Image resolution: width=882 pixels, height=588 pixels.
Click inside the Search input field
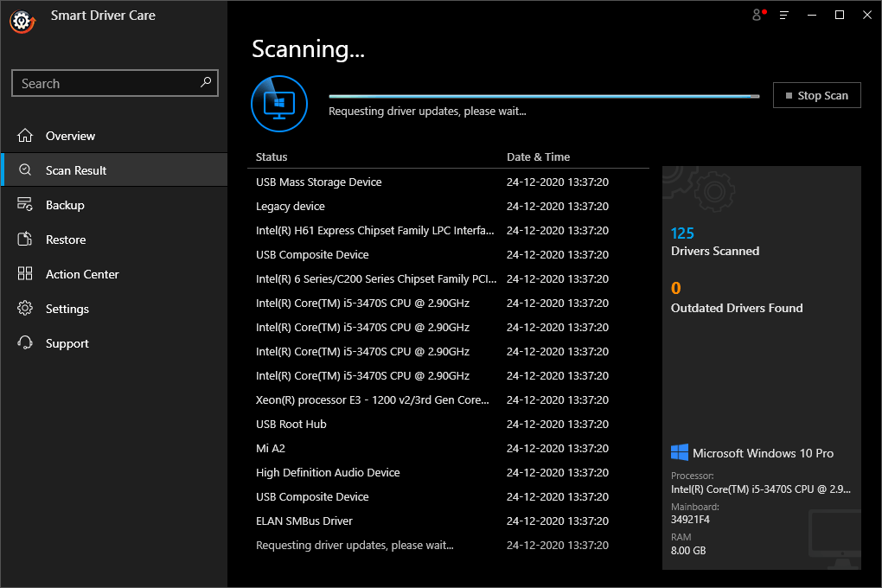tap(104, 82)
